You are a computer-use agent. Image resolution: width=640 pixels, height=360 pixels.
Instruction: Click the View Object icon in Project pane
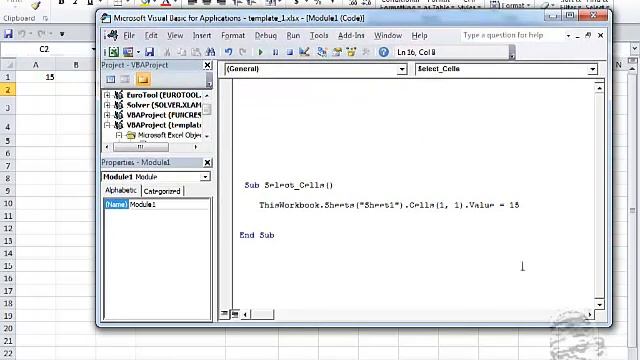[x=125, y=80]
